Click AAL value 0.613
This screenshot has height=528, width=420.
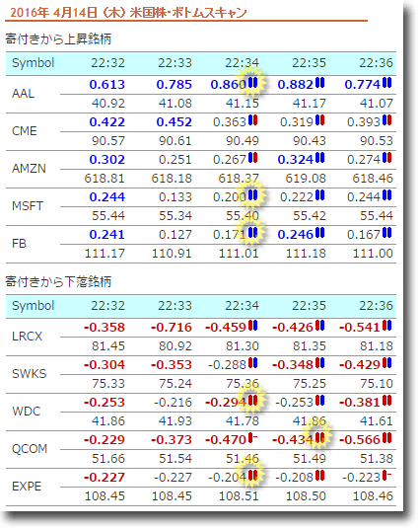tap(107, 85)
